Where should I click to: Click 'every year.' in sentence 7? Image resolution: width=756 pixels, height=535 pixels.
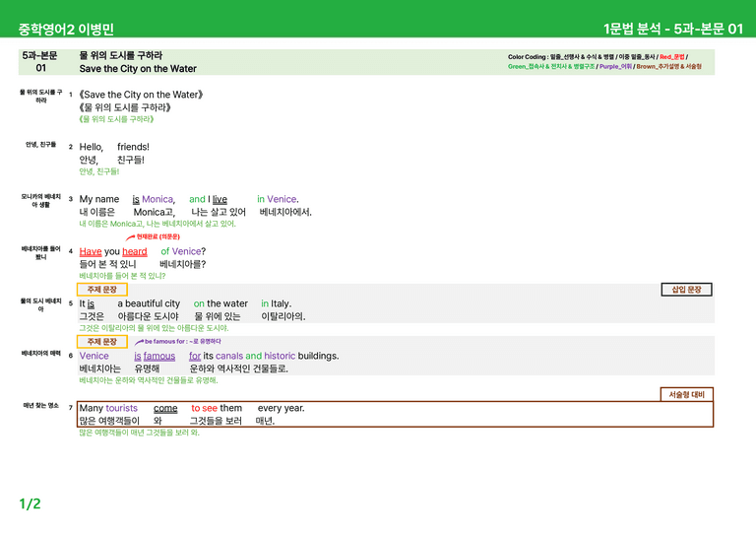(282, 408)
